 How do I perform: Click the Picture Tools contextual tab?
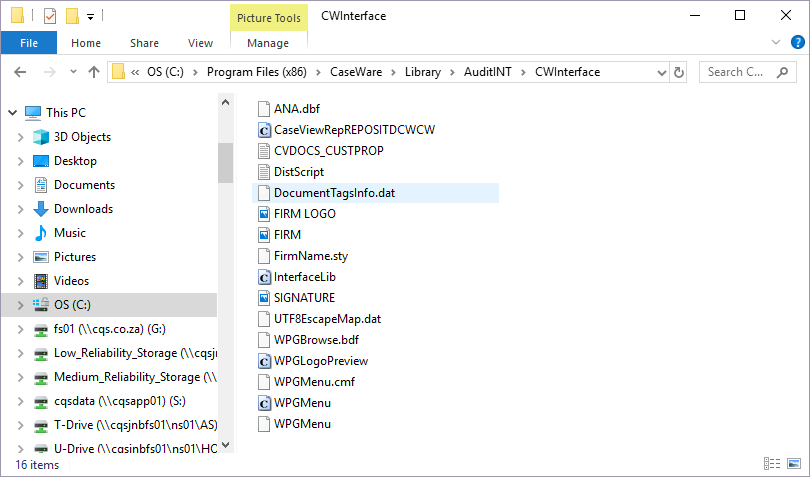(x=269, y=18)
